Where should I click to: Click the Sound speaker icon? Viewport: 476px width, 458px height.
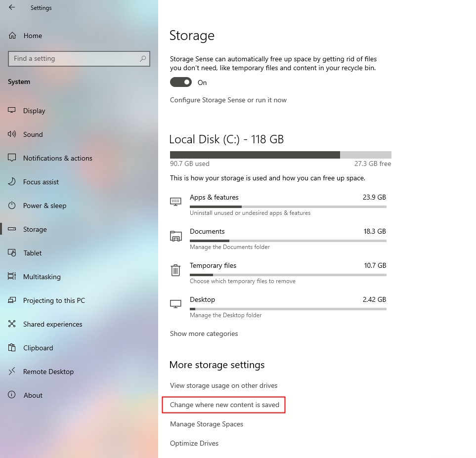[x=12, y=134]
